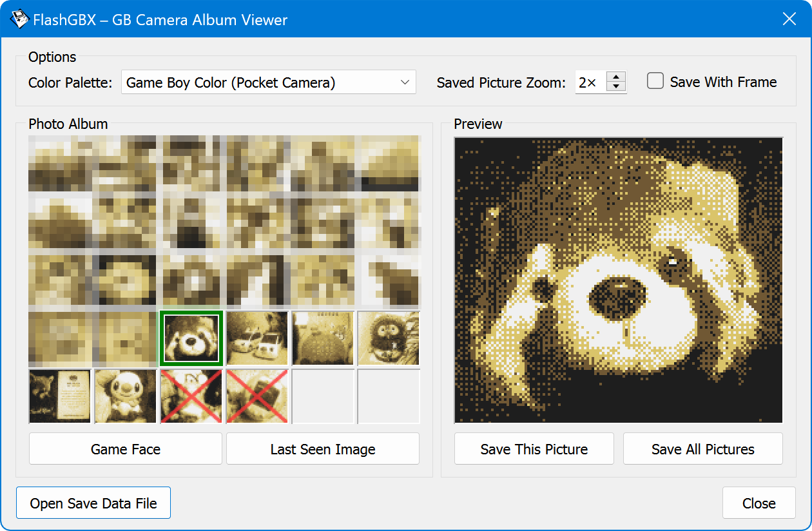The width and height of the screenshot is (812, 531).
Task: Select an empty album slot in the bottom row
Action: tap(322, 396)
